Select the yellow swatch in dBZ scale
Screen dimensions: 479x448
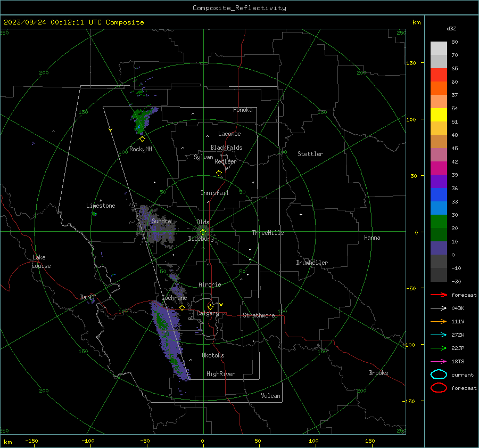pyautogui.click(x=439, y=115)
